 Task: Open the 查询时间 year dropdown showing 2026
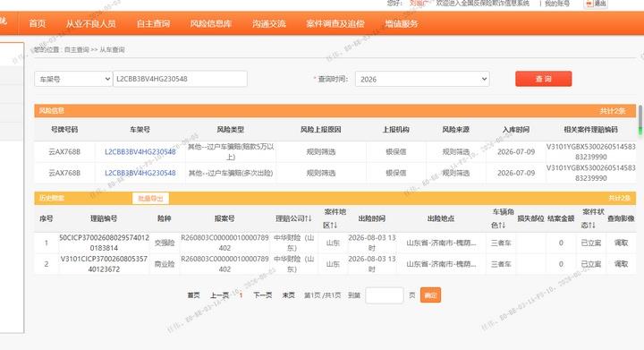click(422, 79)
